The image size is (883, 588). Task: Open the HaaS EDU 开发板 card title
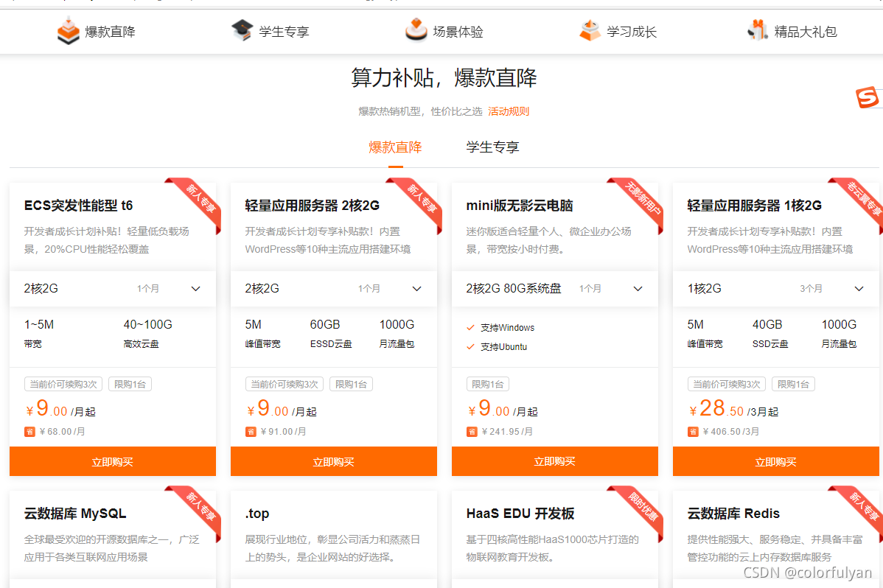point(520,514)
